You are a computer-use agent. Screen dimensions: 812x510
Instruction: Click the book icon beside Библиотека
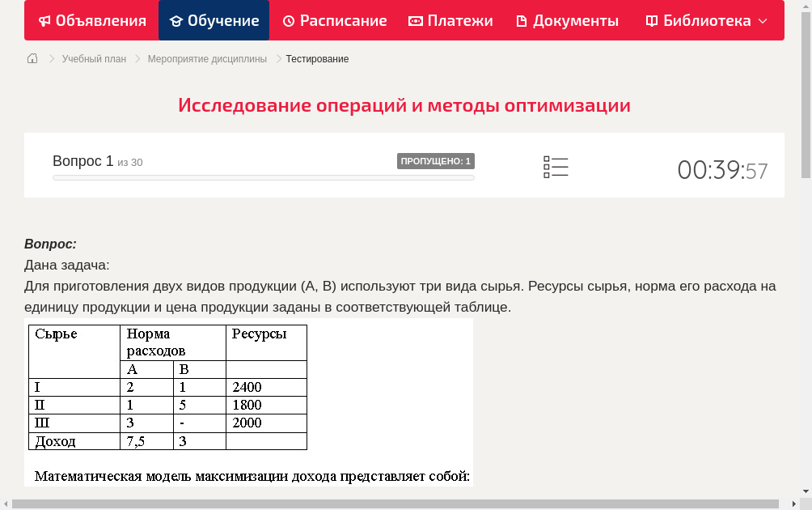(x=652, y=20)
